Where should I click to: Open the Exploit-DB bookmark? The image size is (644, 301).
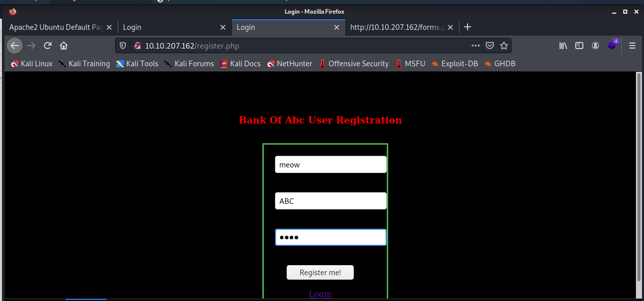tap(454, 64)
